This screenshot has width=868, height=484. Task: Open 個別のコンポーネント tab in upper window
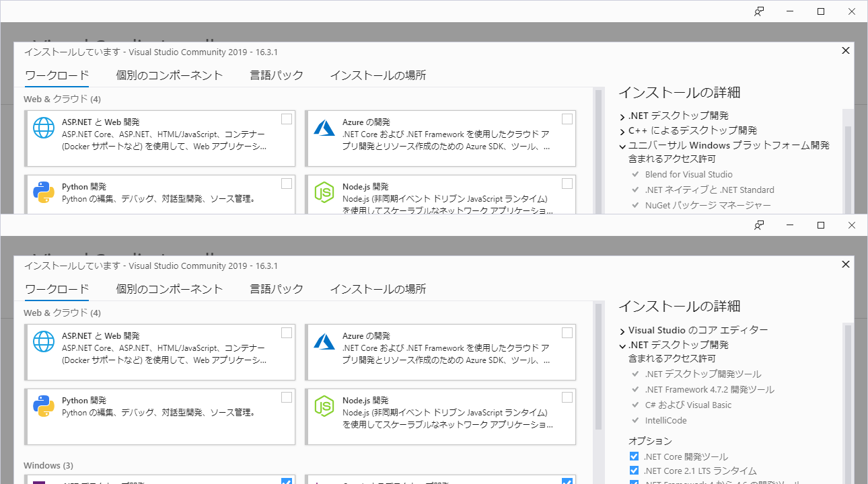[x=169, y=75]
